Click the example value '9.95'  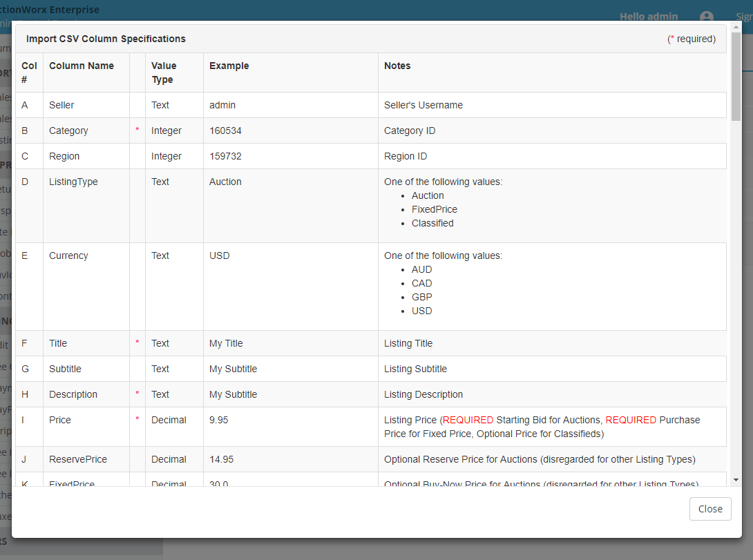pyautogui.click(x=218, y=420)
